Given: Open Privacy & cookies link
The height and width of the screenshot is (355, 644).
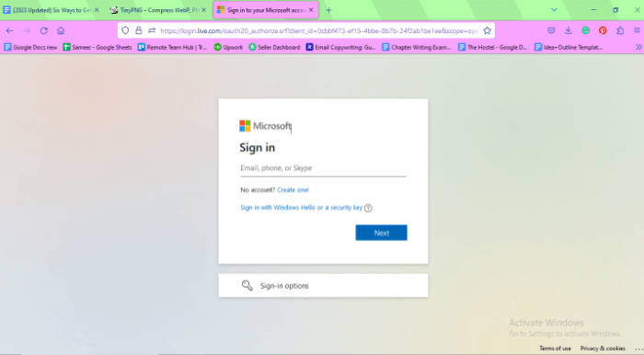Looking at the screenshot, I should coord(603,349).
